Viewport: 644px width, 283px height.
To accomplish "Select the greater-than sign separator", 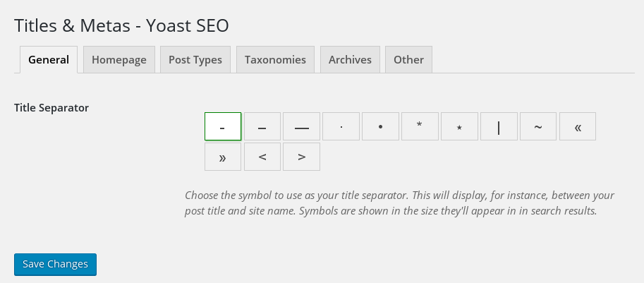I will 301,157.
